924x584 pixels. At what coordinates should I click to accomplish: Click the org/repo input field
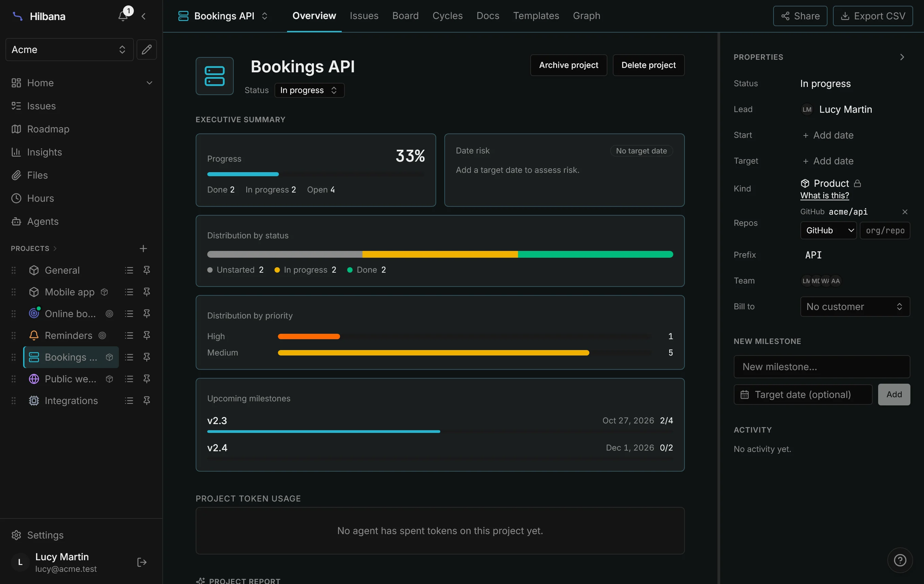tap(885, 231)
